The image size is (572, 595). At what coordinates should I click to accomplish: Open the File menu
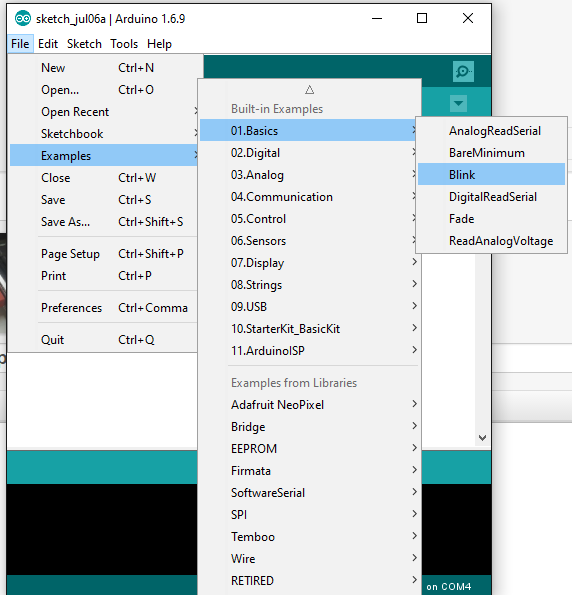20,44
